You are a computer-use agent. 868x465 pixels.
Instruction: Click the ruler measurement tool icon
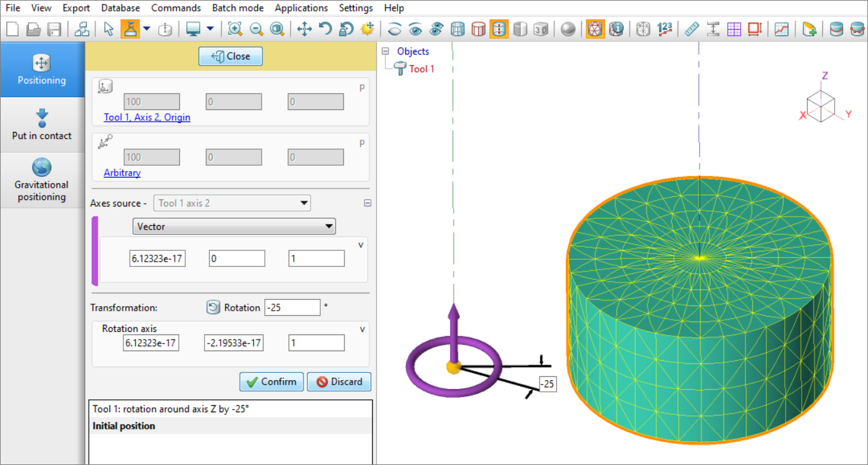pyautogui.click(x=692, y=29)
